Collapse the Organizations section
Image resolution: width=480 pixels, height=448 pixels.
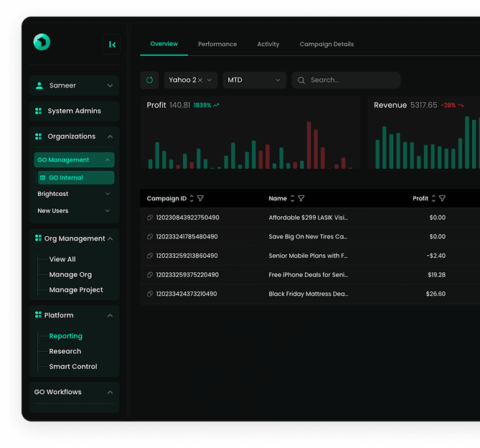pos(110,136)
